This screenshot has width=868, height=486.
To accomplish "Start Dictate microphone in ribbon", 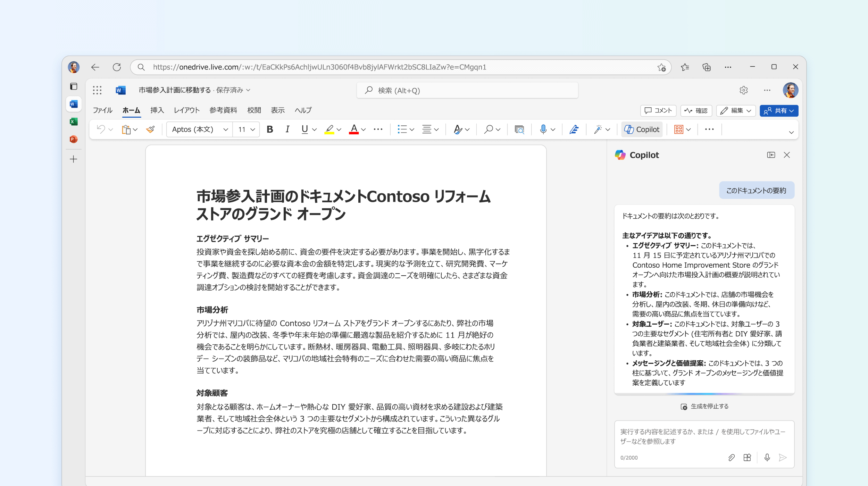I will [x=543, y=129].
